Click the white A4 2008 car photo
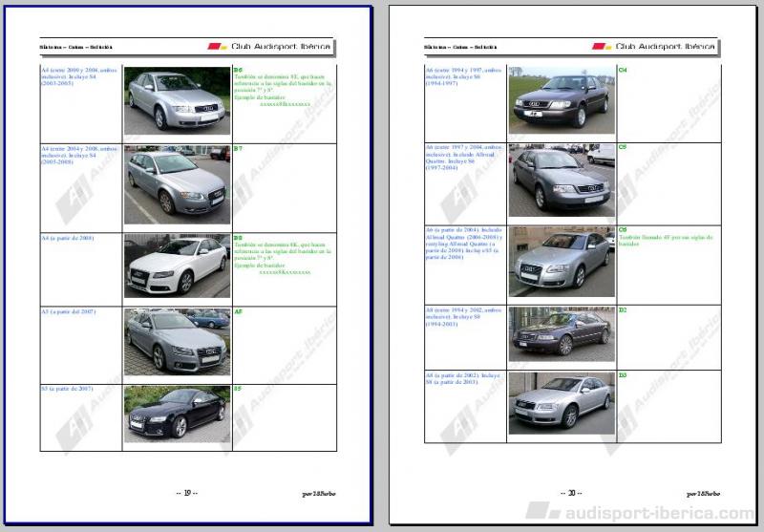Viewport: 764px width, 532px height. click(x=177, y=266)
